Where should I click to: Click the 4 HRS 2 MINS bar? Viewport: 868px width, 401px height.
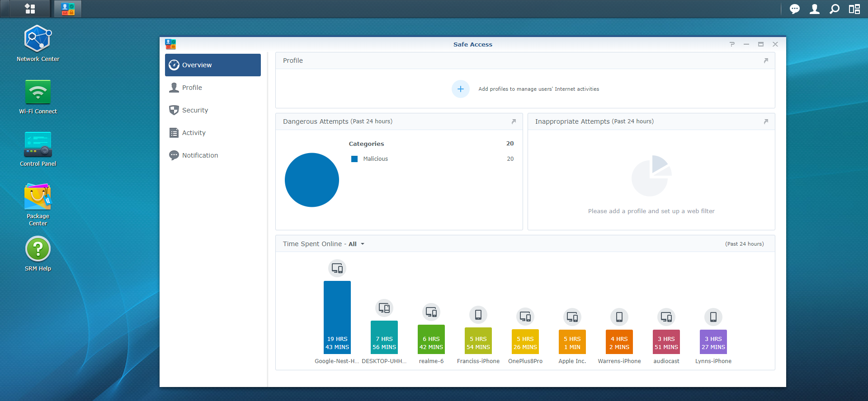tap(619, 342)
